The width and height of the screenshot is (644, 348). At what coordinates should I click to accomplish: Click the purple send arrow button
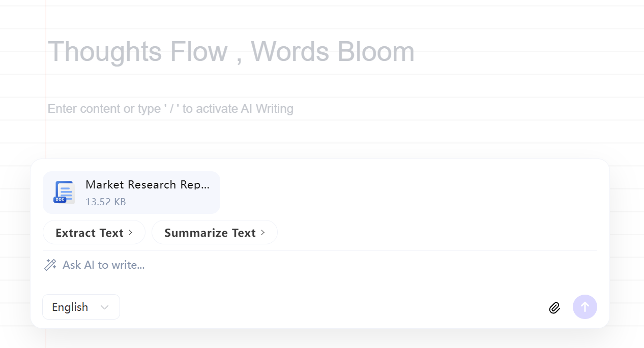[585, 307]
